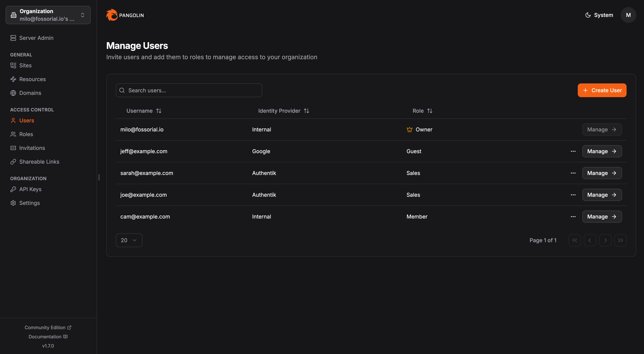Click the Pangolin logo icon
The width and height of the screenshot is (644, 354).
[x=112, y=15]
